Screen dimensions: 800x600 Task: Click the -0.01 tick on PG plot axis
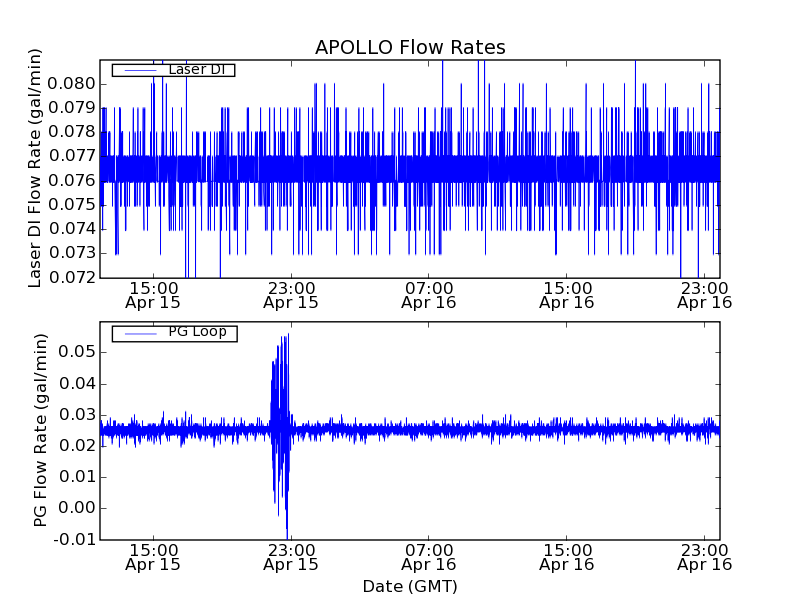click(76, 540)
